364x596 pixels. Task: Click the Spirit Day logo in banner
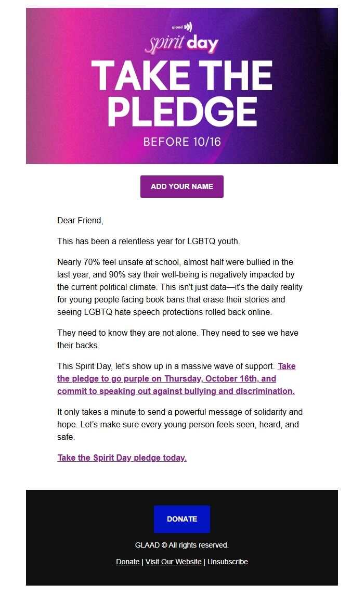(x=181, y=44)
